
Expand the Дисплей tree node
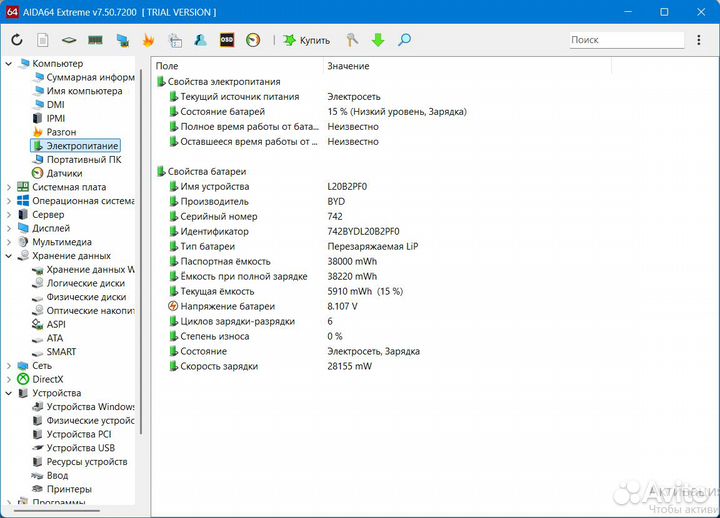(9, 228)
